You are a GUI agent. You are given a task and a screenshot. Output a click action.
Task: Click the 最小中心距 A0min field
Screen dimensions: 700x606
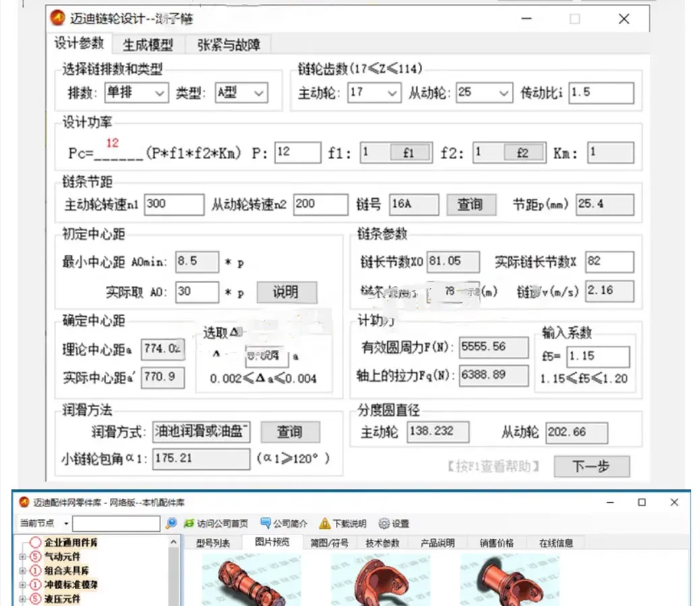point(197,262)
